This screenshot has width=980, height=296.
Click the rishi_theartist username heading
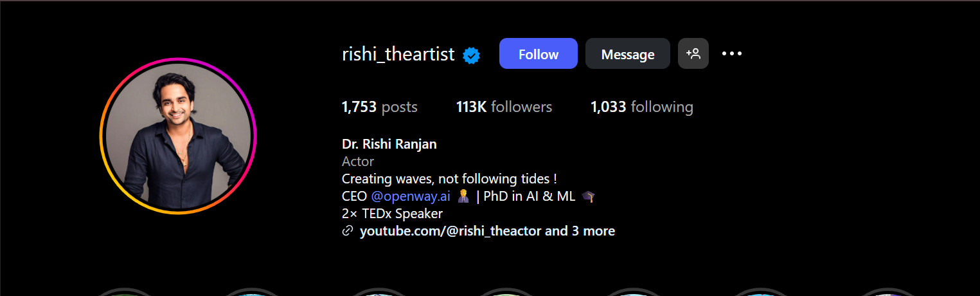398,55
